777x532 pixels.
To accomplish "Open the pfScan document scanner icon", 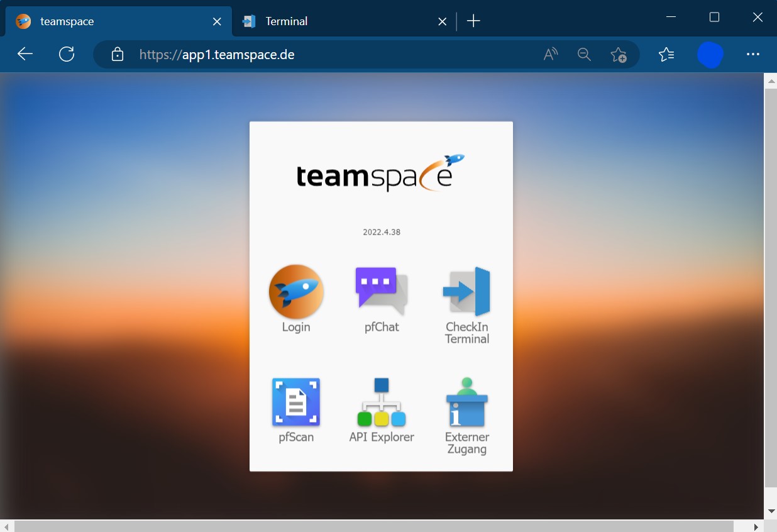I will pyautogui.click(x=296, y=402).
